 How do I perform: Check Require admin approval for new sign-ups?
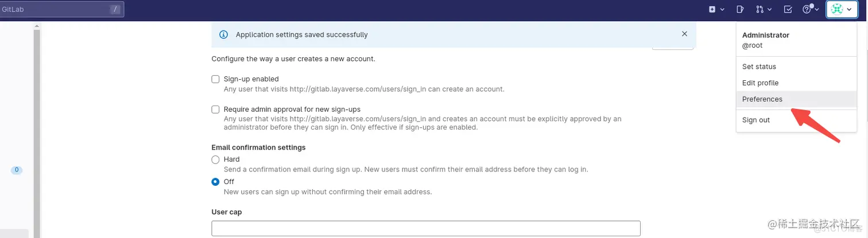pos(216,109)
